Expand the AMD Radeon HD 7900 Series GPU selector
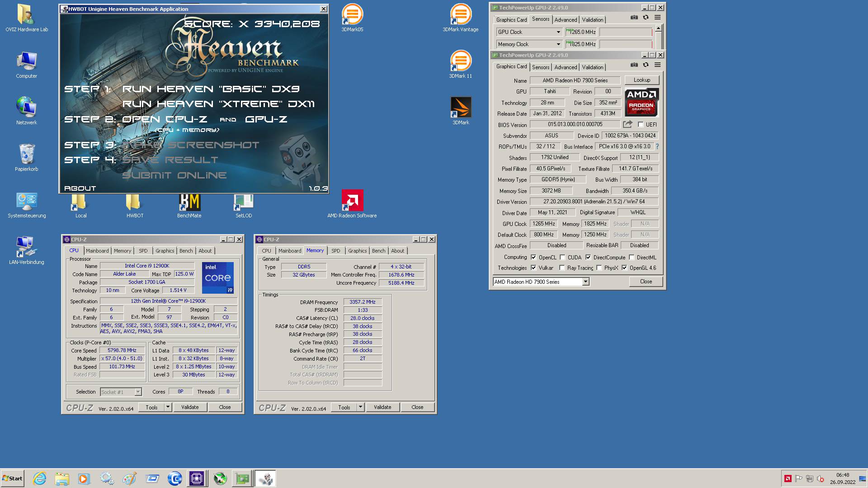This screenshot has height=488, width=868. 585,282
